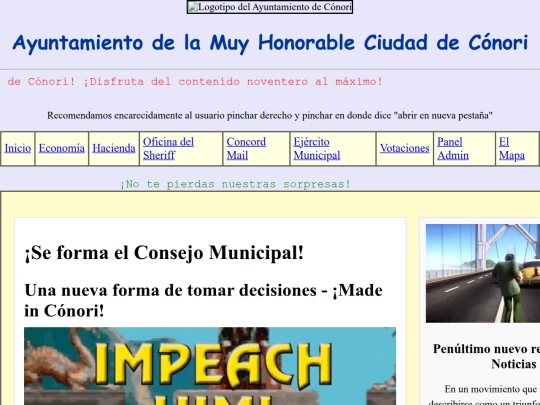Open El Mapa link
This screenshot has width=540, height=405.
pos(512,148)
